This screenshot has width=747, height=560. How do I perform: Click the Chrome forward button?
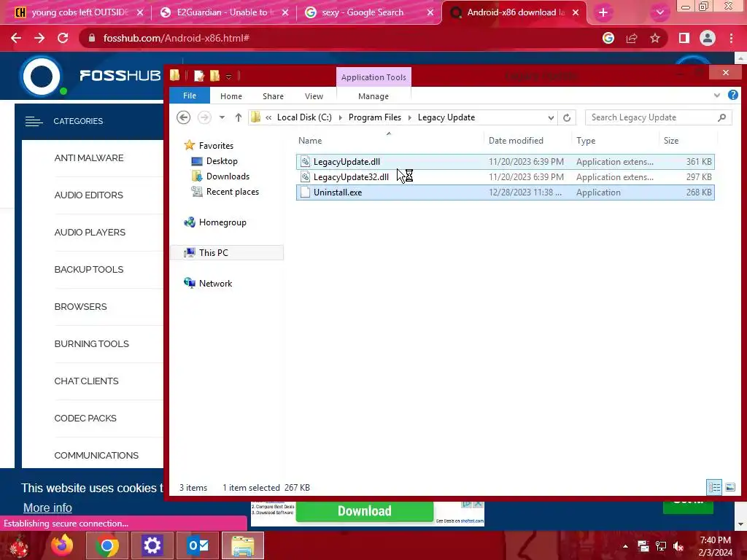[39, 38]
